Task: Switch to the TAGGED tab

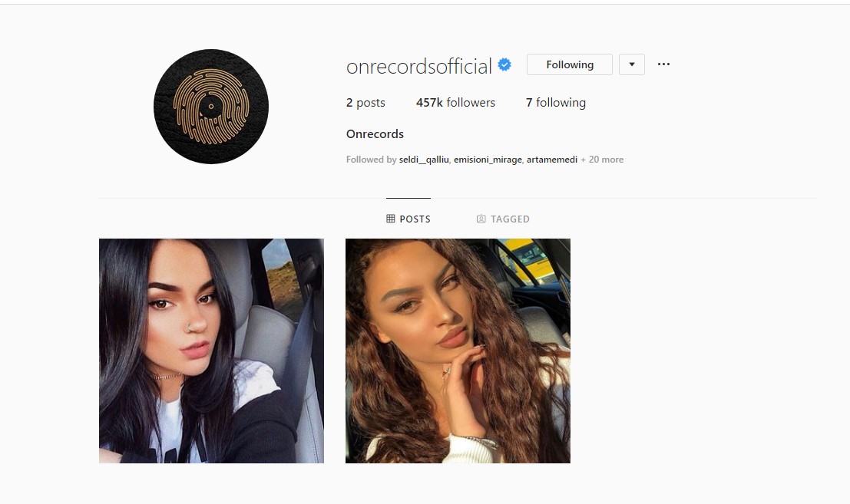Action: [x=503, y=219]
